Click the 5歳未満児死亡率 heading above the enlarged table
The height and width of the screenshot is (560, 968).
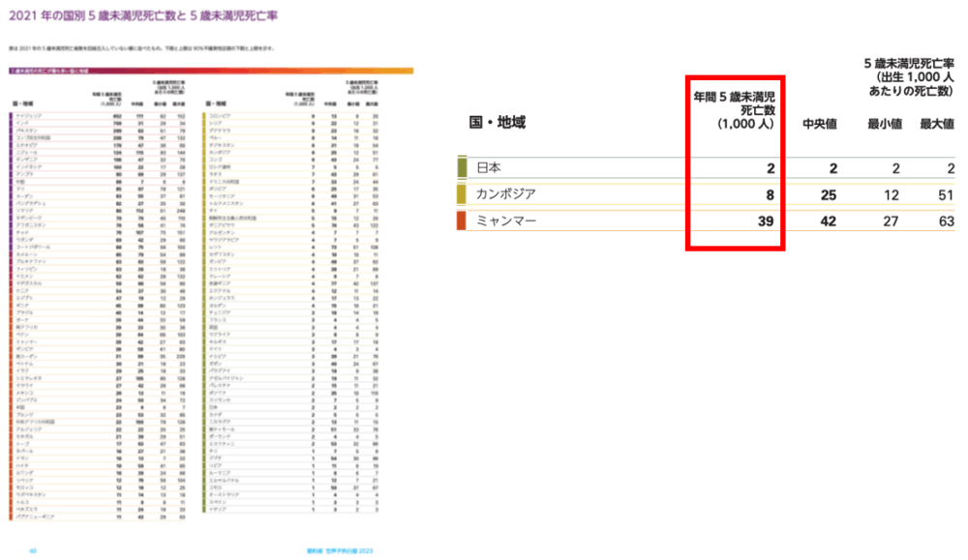pyautogui.click(x=908, y=76)
